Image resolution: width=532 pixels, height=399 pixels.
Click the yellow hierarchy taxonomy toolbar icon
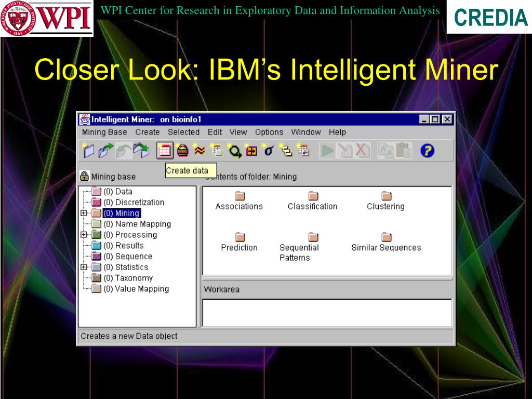(286, 150)
